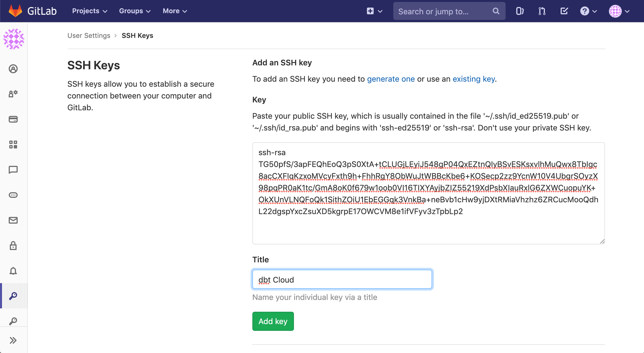Follow the generate one link

(390, 79)
